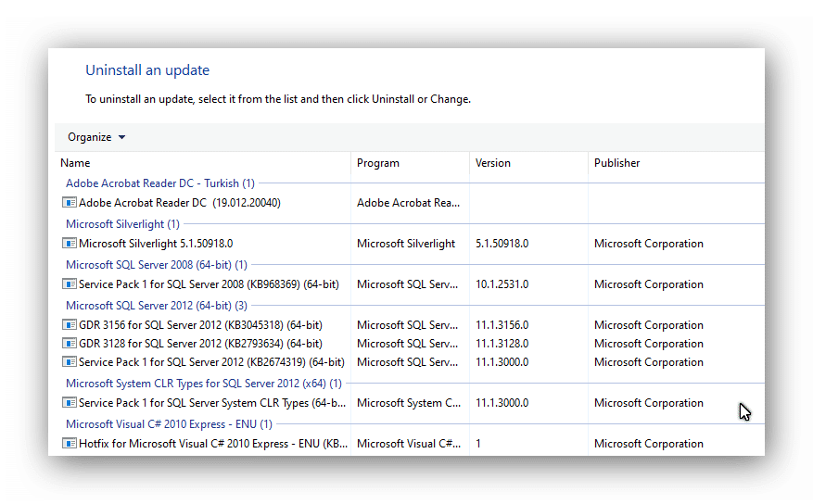The image size is (813, 504).
Task: Click the Adobe Acrobat Reader DC update icon
Action: [70, 203]
